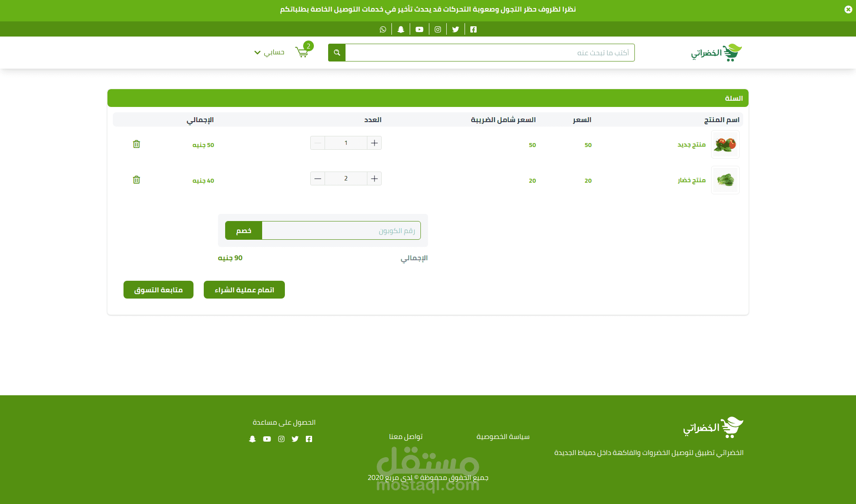Open YouTube icon in top social bar
This screenshot has width=856, height=504.
point(420,29)
